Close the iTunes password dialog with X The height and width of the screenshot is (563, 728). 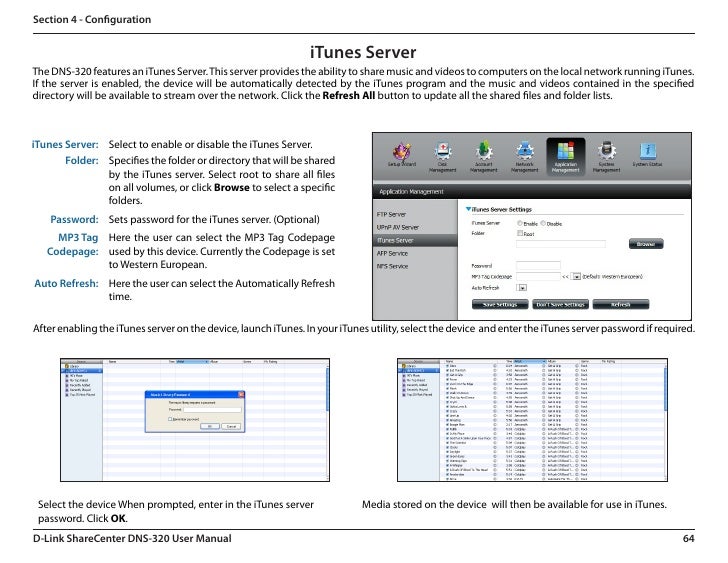(x=241, y=395)
